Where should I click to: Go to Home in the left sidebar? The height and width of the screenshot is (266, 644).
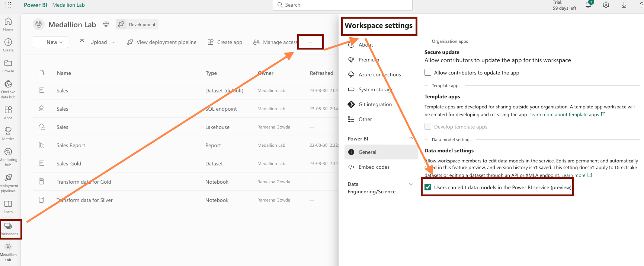(8, 24)
